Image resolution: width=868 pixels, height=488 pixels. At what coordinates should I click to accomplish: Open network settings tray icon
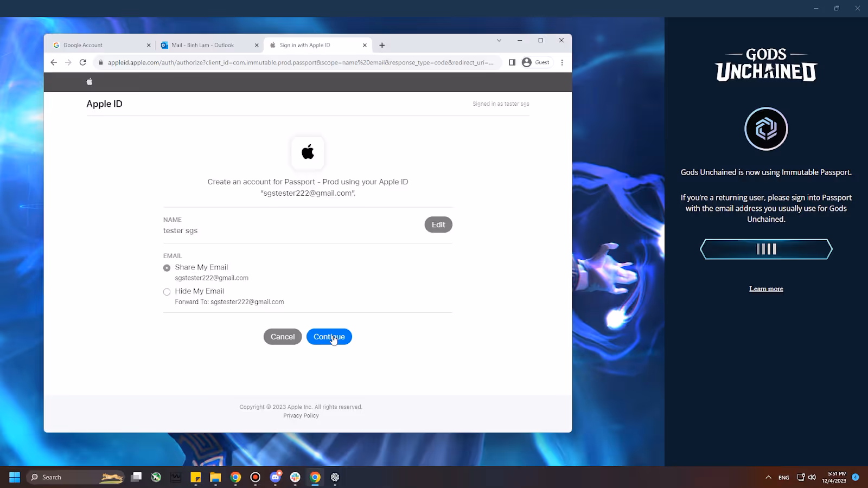tap(801, 477)
